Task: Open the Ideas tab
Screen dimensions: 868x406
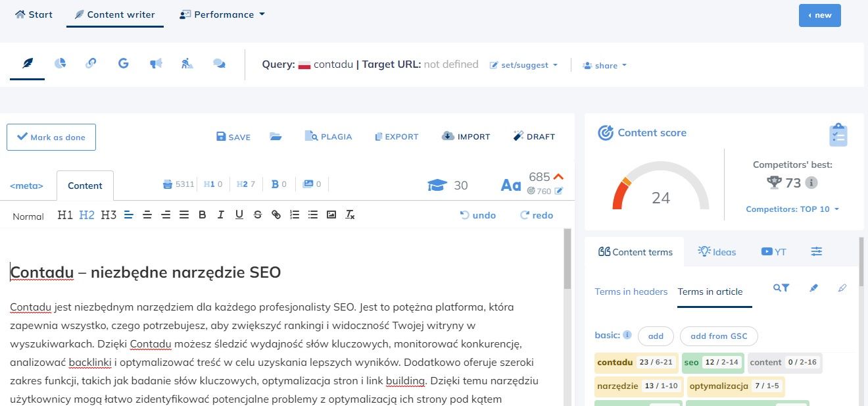Action: (x=717, y=252)
